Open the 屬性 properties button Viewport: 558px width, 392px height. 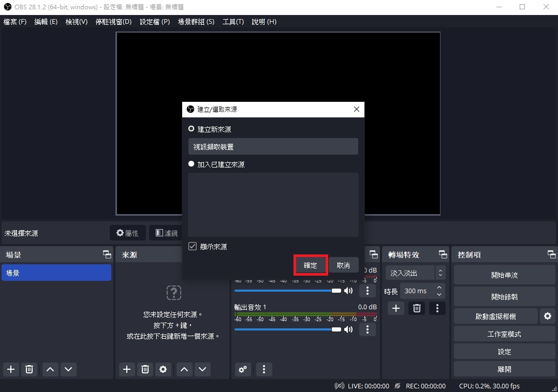coord(128,233)
